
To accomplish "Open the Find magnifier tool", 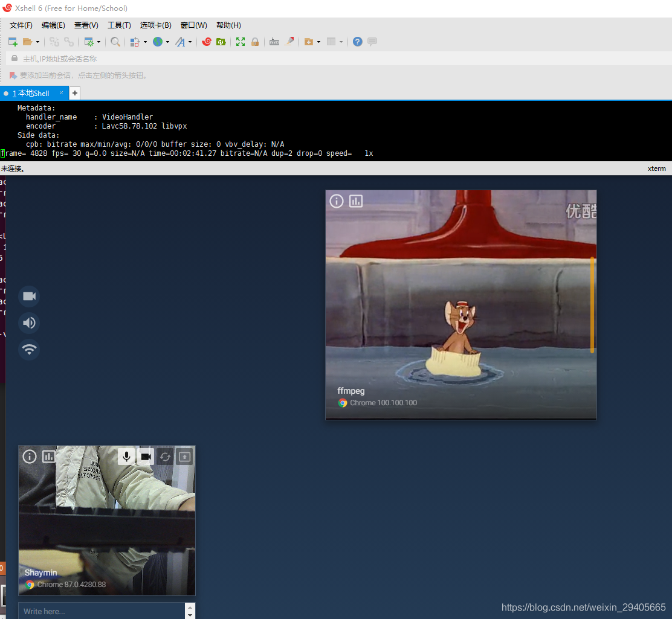I will (115, 42).
